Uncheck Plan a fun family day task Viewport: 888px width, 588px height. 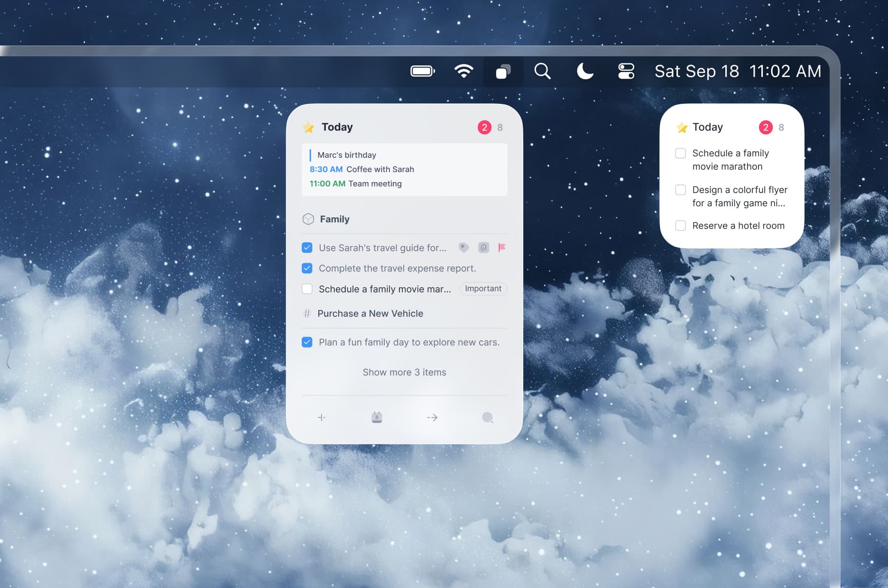[307, 342]
